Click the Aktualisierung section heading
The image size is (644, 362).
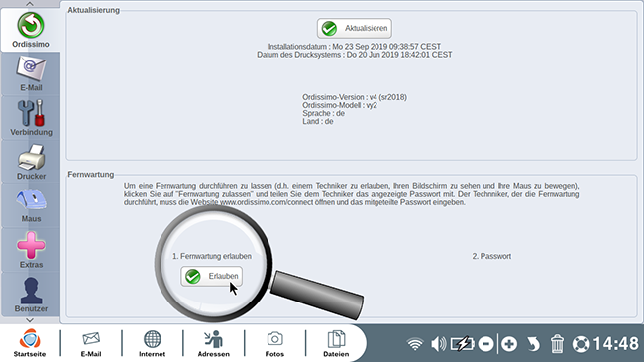pyautogui.click(x=94, y=10)
